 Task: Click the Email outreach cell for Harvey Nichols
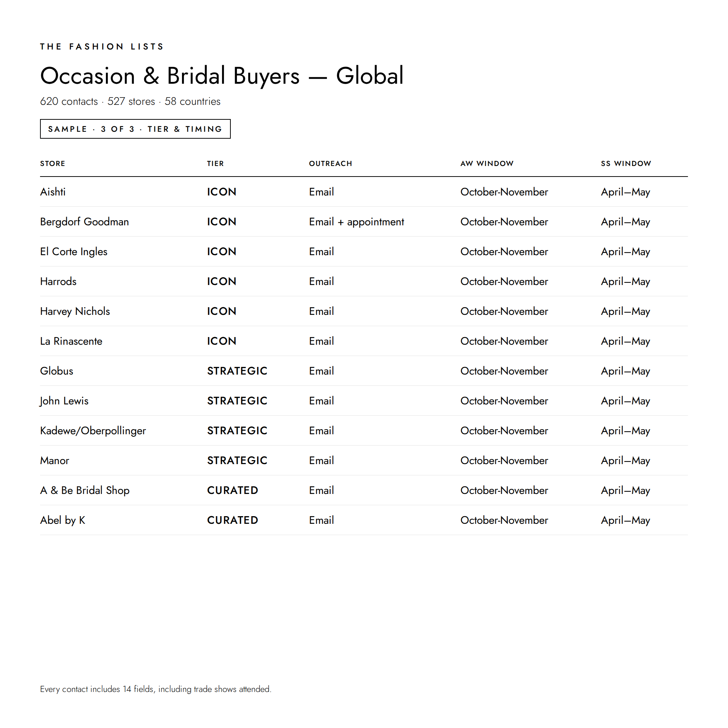pyautogui.click(x=321, y=311)
